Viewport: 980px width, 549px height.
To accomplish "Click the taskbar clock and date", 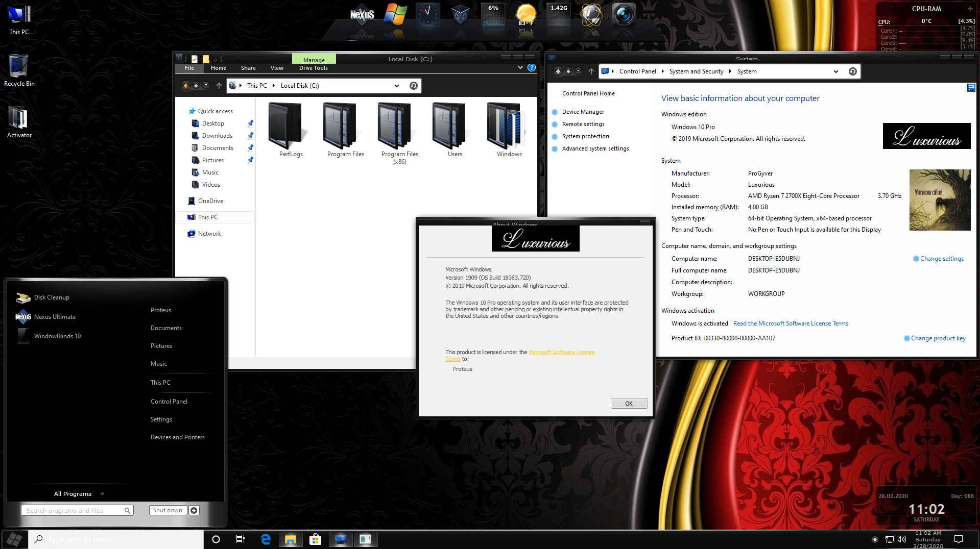I will pos(928,539).
